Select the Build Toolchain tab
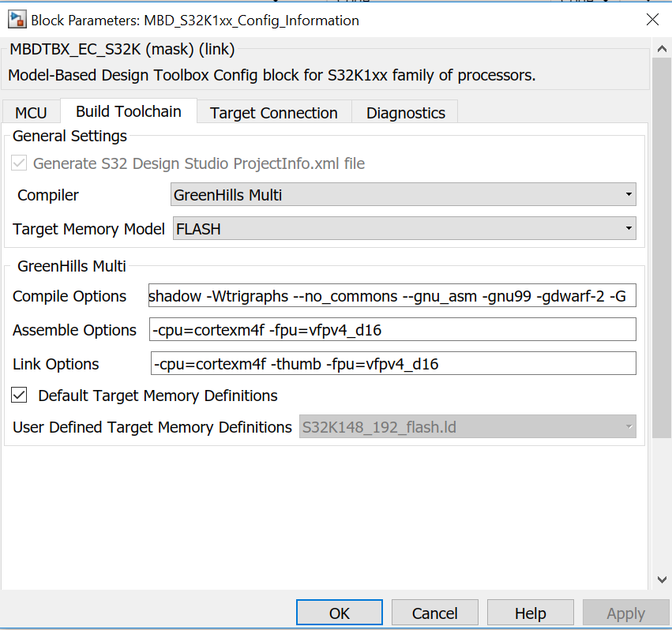Viewport: 672px width, 630px height. pos(128,111)
